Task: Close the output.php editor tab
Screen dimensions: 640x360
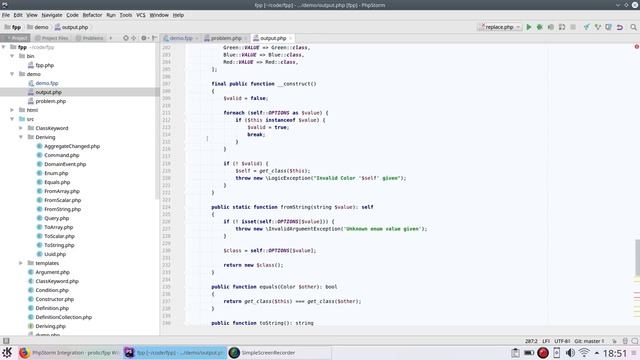Action: 291,38
